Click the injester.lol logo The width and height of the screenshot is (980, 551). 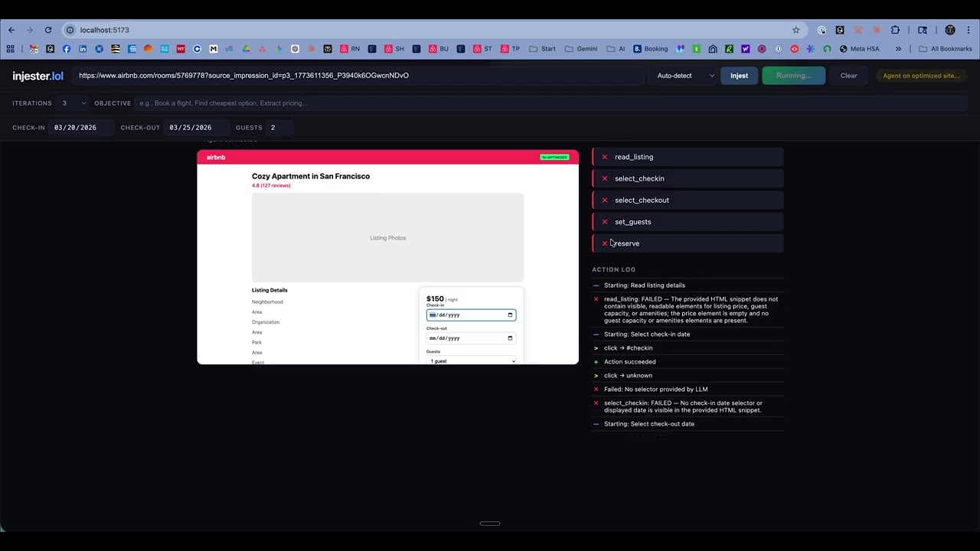[38, 76]
